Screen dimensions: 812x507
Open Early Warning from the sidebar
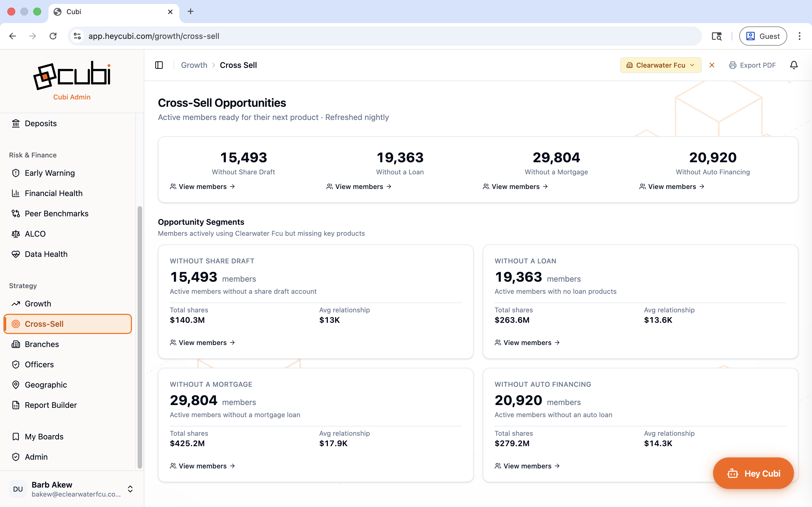(x=50, y=173)
